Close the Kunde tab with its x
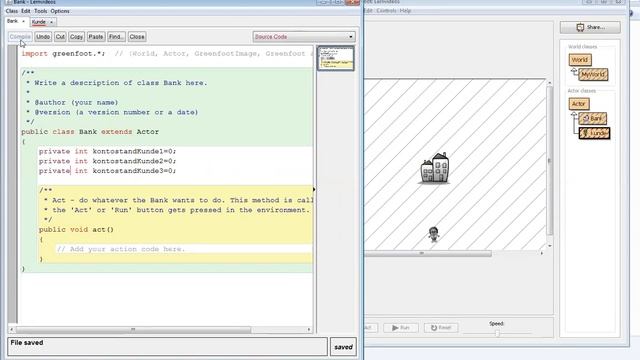The height and width of the screenshot is (360, 640). (51, 22)
